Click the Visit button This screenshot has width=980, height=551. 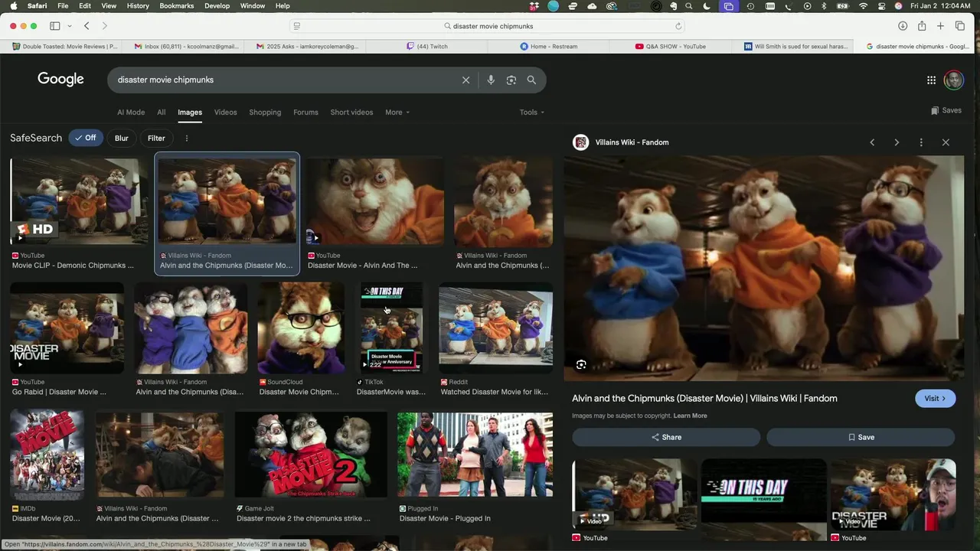(935, 398)
